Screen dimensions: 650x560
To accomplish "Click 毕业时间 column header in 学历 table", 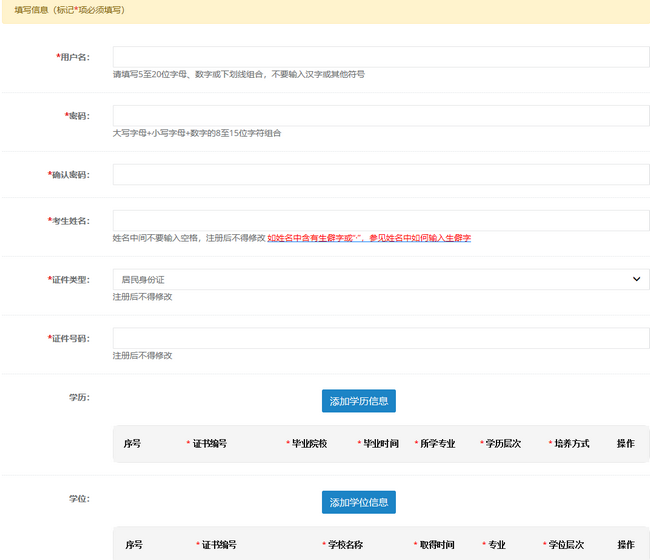I will (380, 443).
